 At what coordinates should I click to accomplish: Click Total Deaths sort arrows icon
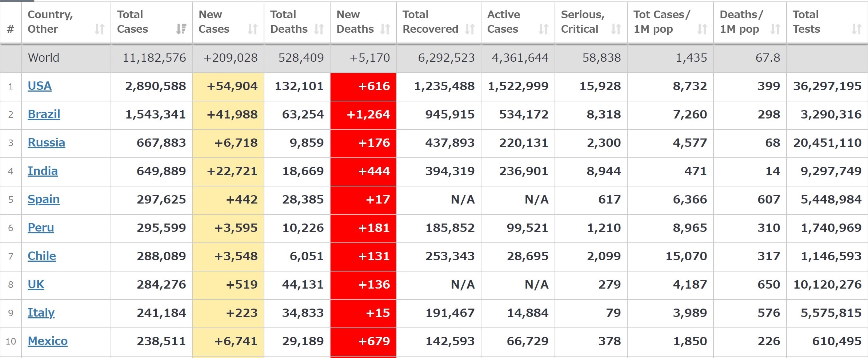point(319,29)
